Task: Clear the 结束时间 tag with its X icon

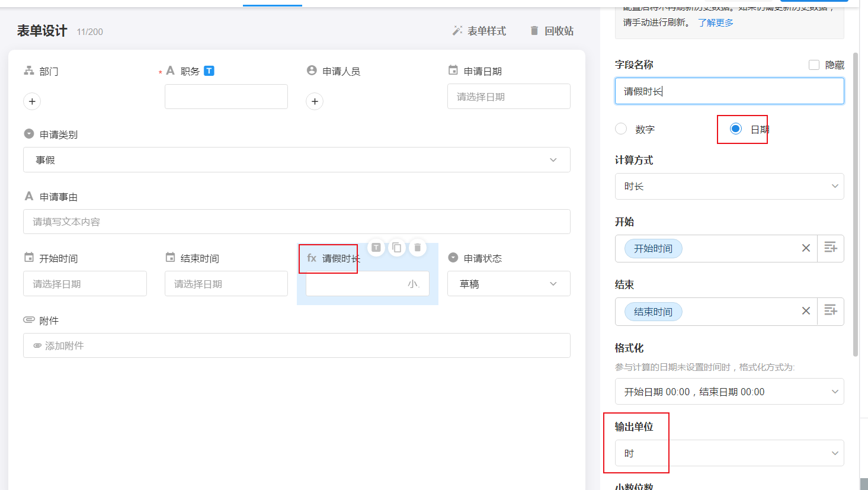Action: coord(806,311)
